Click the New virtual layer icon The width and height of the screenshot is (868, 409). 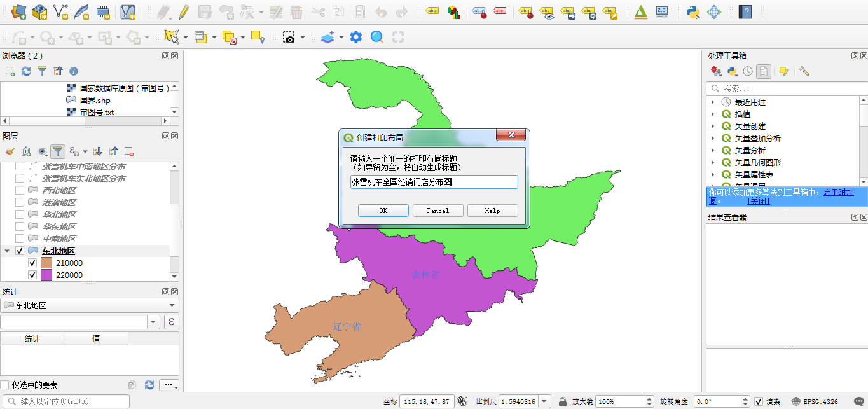click(x=128, y=11)
